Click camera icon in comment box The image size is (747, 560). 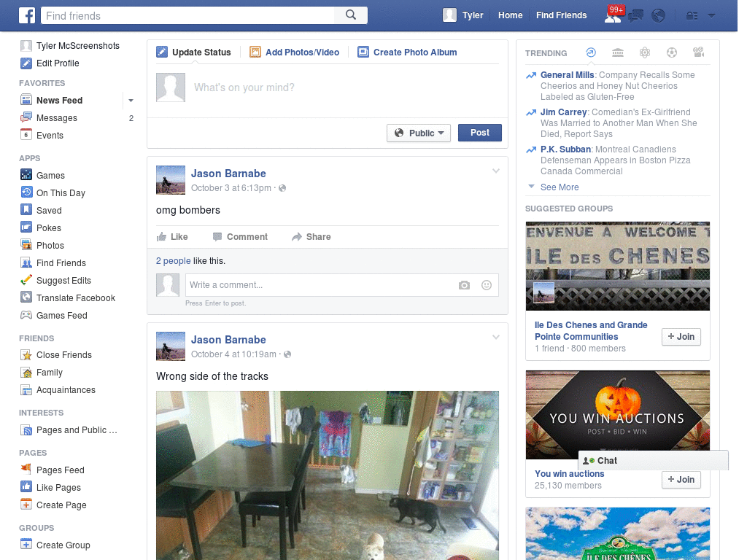click(x=464, y=285)
